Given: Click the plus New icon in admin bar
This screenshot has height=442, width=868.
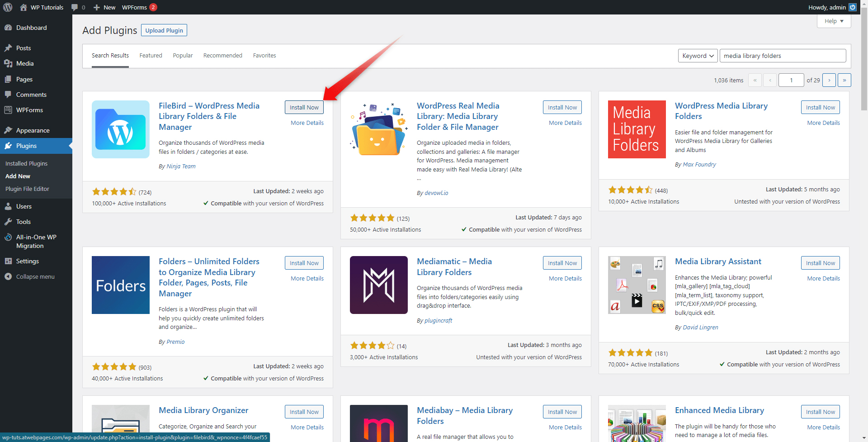Looking at the screenshot, I should pyautogui.click(x=96, y=7).
